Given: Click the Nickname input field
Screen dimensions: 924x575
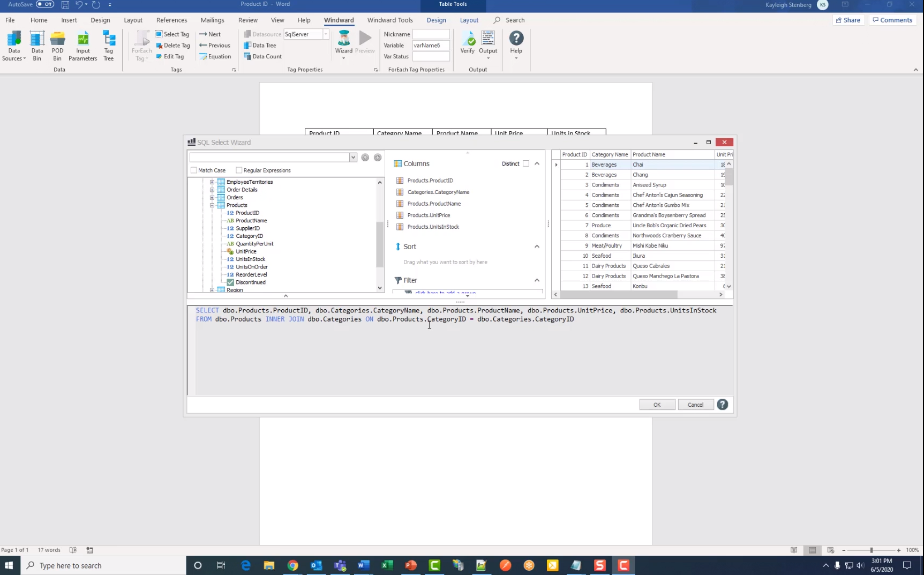Looking at the screenshot, I should pyautogui.click(x=431, y=34).
